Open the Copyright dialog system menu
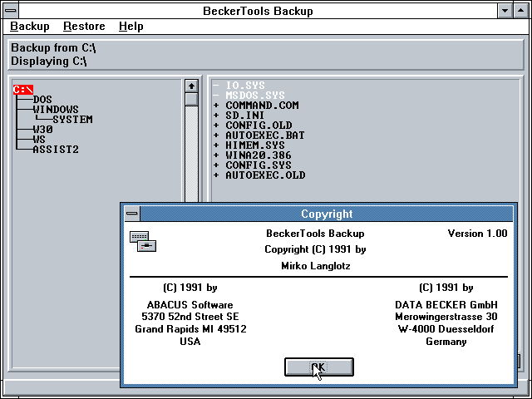The image size is (532, 399). click(x=132, y=214)
